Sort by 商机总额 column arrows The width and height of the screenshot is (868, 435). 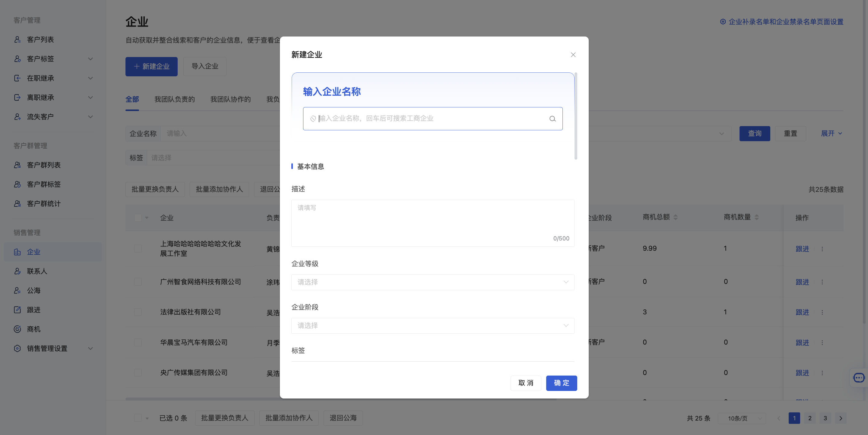675,217
